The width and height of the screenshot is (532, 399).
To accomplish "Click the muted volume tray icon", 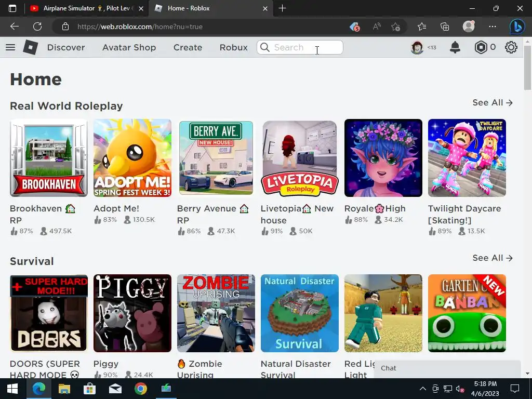I will [460, 389].
